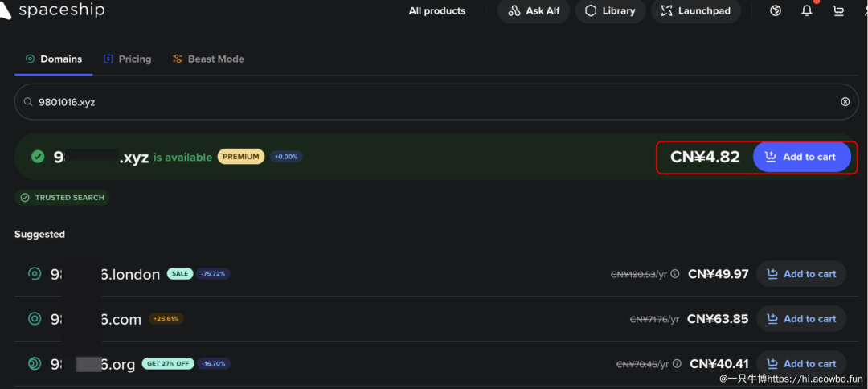Image resolution: width=868 pixels, height=389 pixels.
Task: Switch to the Domains tab
Action: pos(54,59)
